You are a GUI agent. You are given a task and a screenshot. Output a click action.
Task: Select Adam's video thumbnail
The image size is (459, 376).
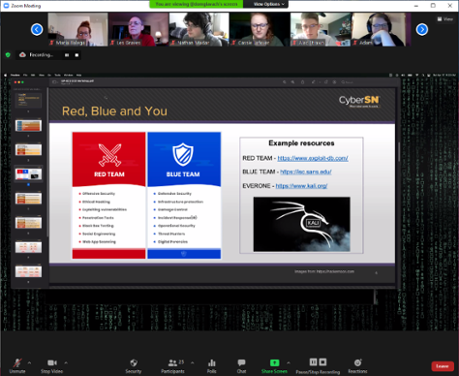381,29
